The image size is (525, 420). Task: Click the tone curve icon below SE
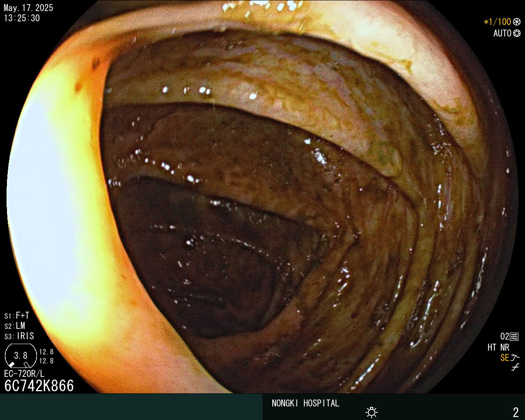coord(515,367)
